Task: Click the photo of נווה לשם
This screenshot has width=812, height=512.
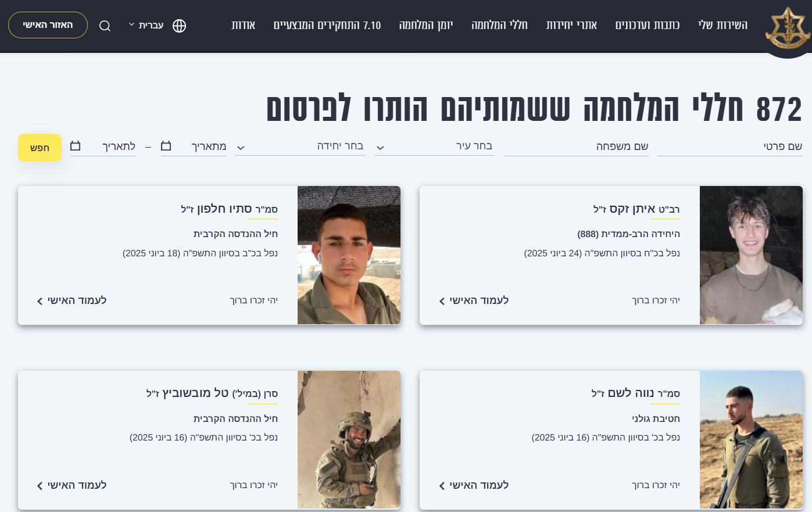Action: (x=751, y=440)
